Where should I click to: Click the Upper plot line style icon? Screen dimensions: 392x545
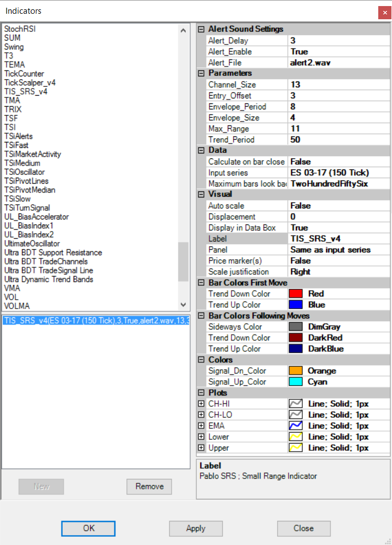[297, 448]
